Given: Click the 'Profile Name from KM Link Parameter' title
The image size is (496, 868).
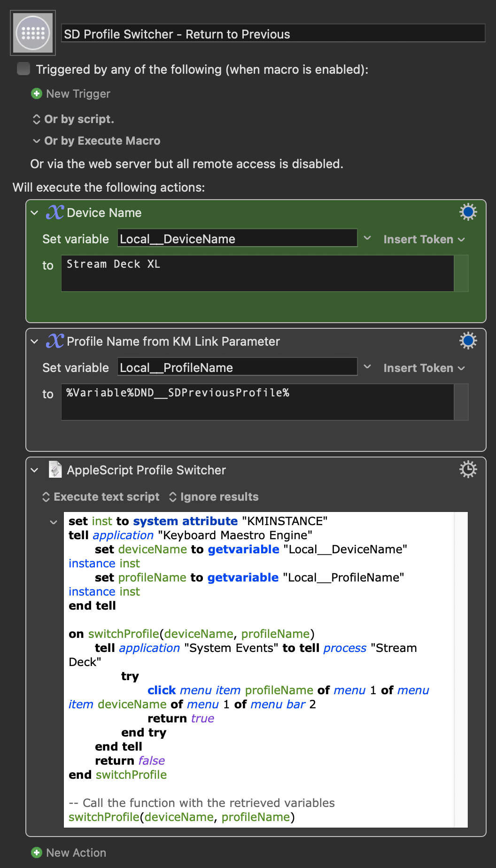Looking at the screenshot, I should click(x=173, y=341).
